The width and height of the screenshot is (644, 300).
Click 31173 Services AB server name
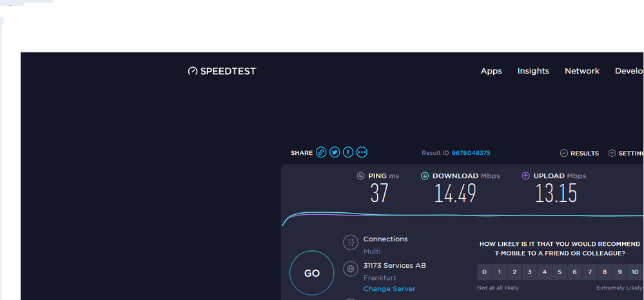coord(395,265)
